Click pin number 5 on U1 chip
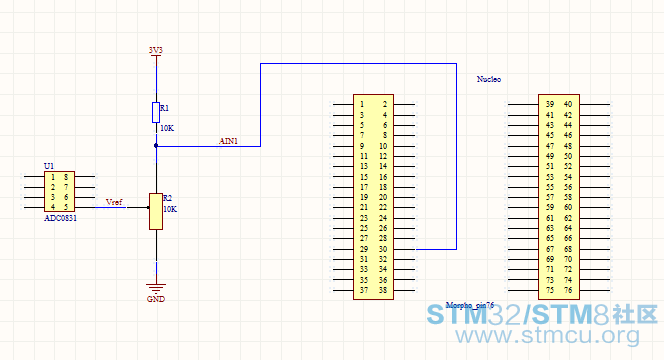Screen dimensions: 664x360 pyautogui.click(x=66, y=207)
